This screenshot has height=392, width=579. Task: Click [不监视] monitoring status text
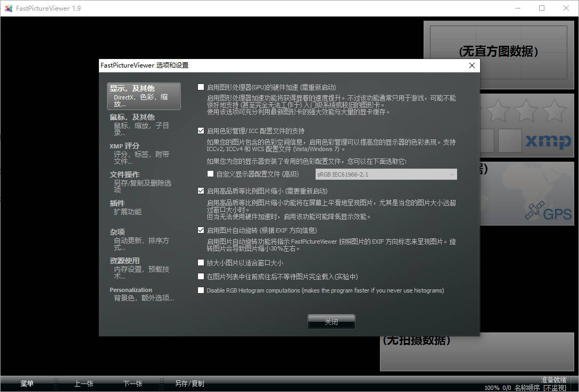(555, 388)
